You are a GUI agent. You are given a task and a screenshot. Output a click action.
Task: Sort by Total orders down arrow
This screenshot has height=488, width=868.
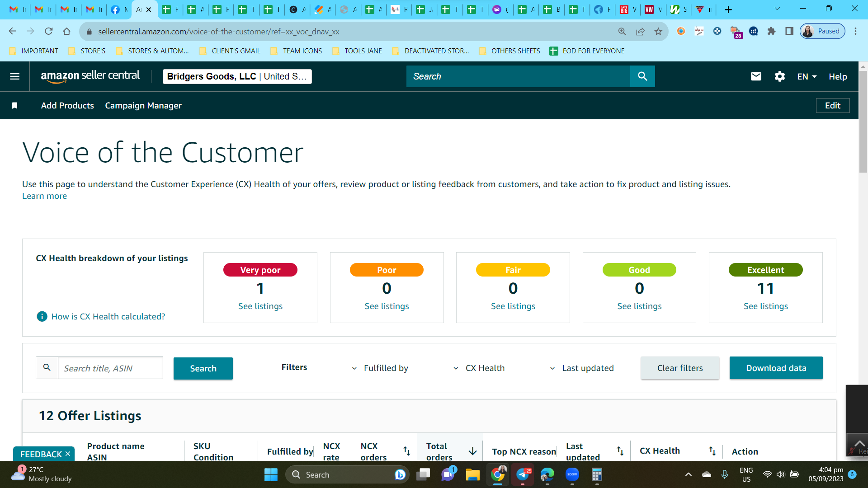472,451
